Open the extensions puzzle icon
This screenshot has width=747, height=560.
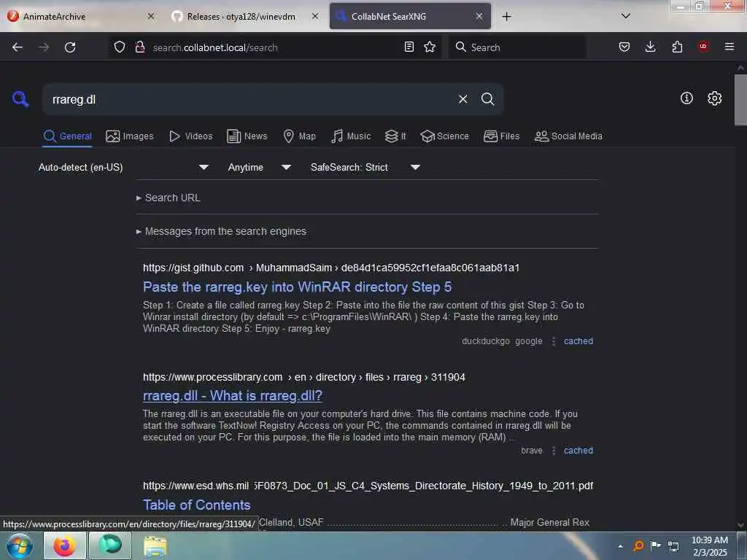click(677, 47)
